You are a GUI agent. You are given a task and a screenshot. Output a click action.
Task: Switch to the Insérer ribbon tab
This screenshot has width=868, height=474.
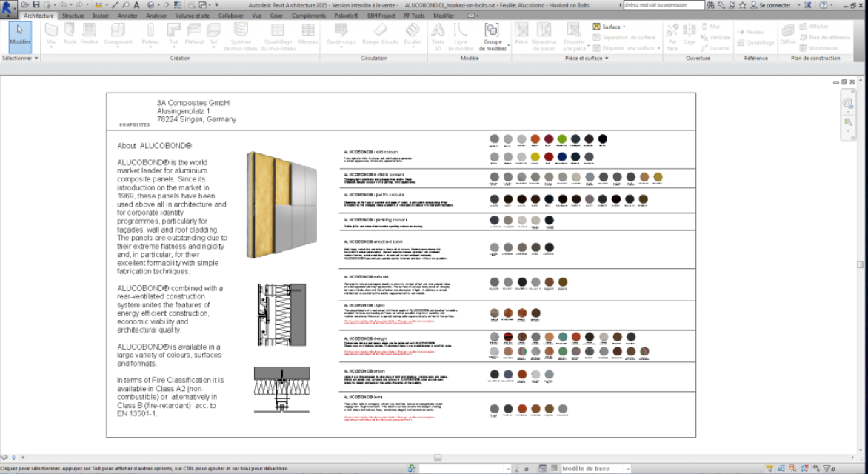pyautogui.click(x=101, y=16)
